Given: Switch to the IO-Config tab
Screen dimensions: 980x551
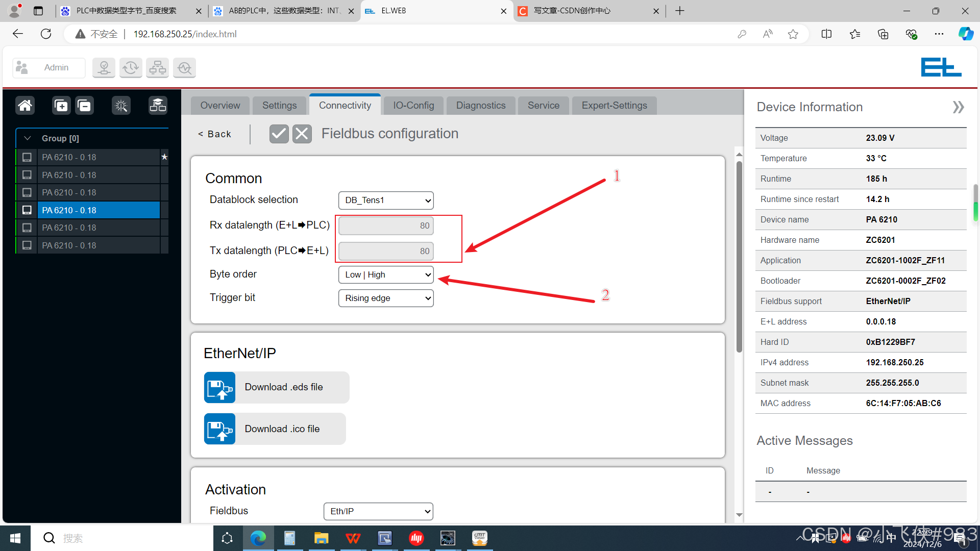Looking at the screenshot, I should pyautogui.click(x=413, y=105).
